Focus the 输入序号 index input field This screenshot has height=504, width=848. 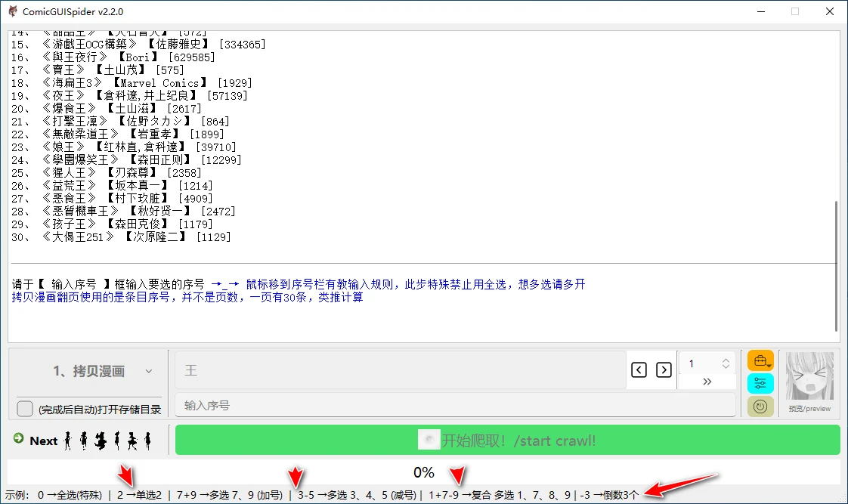[x=455, y=406]
